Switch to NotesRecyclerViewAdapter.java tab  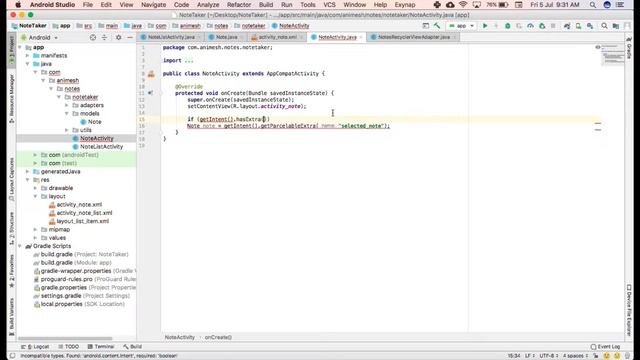(413, 37)
